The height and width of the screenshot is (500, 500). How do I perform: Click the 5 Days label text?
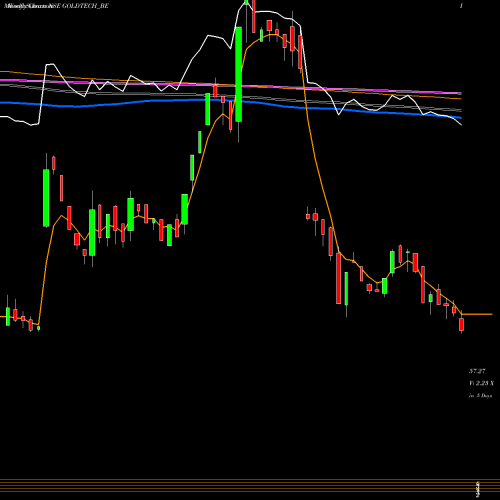pos(480,396)
